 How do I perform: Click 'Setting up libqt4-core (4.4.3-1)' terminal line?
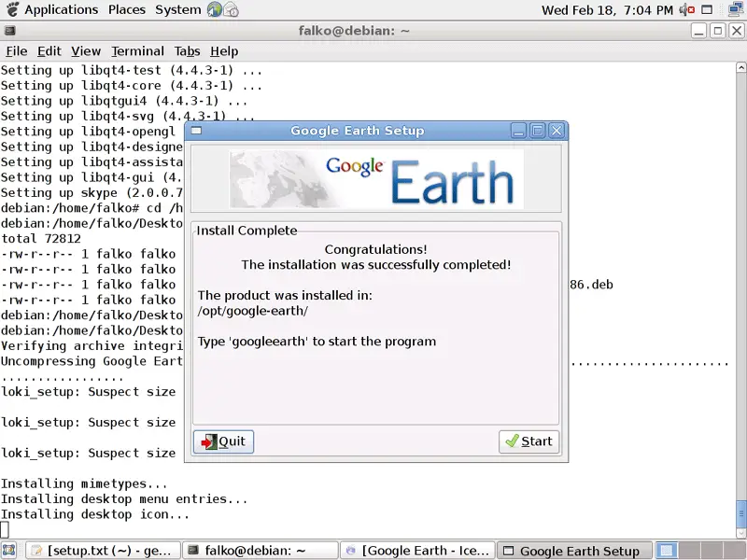[x=132, y=86]
